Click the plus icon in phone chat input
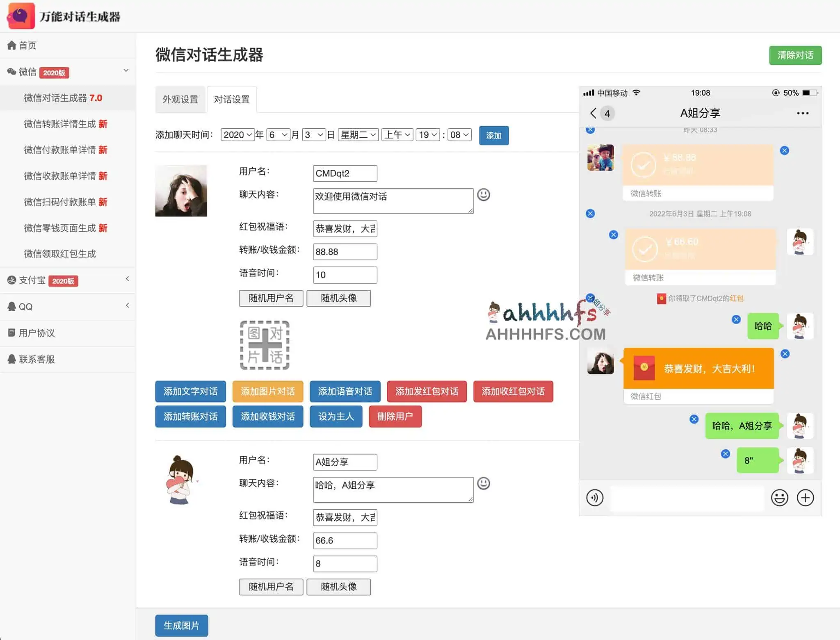 click(805, 498)
